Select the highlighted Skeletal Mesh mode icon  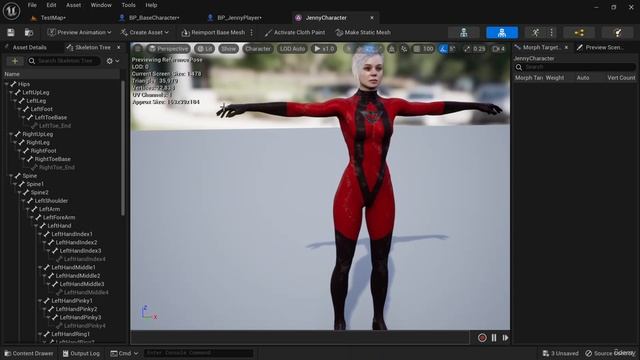(502, 33)
